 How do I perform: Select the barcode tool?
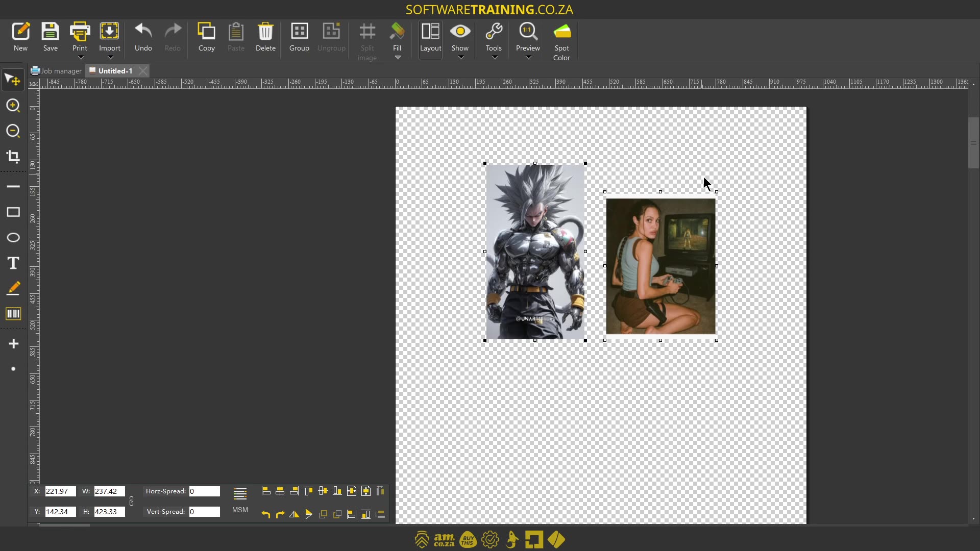pyautogui.click(x=13, y=314)
